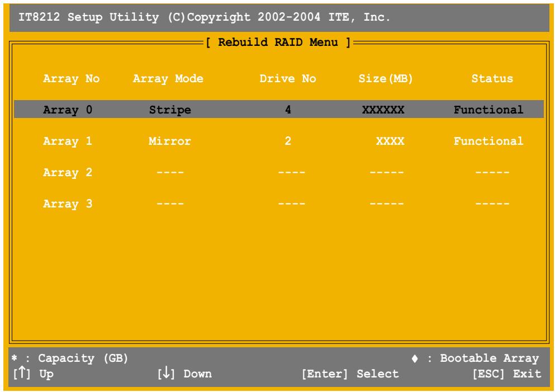Click drive count 4 in Array 0
The height and width of the screenshot is (392, 555).
coord(288,110)
